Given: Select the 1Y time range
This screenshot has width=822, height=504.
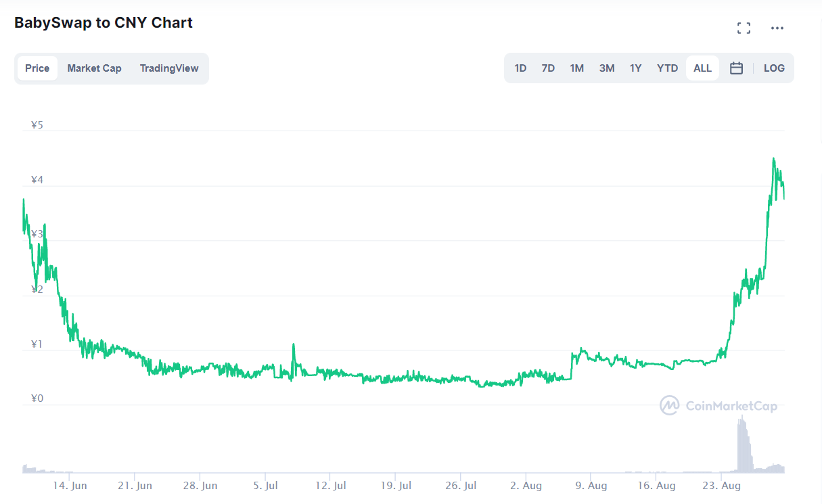Looking at the screenshot, I should coord(635,68).
